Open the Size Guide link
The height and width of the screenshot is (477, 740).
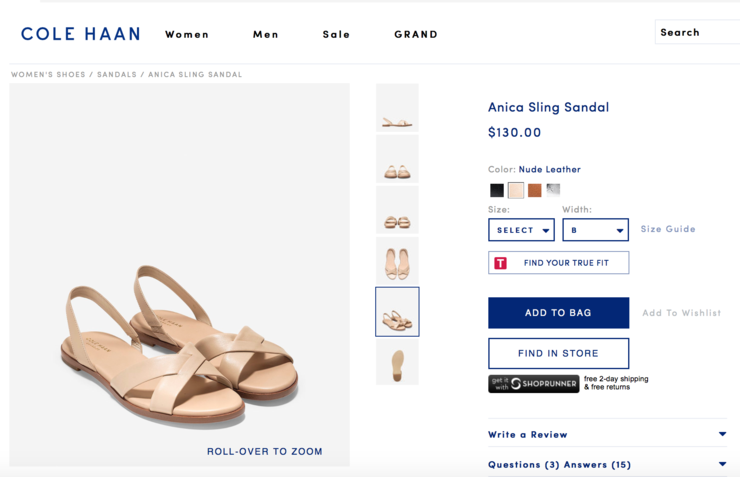668,229
